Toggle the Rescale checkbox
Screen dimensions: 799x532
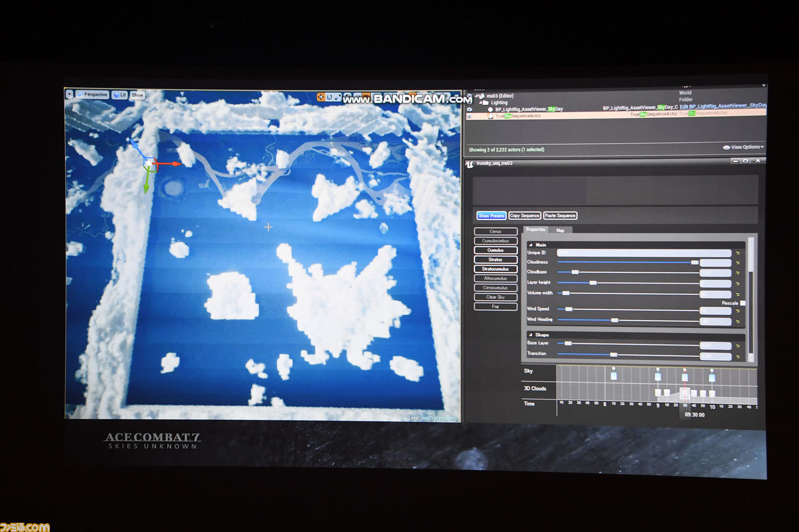point(742,303)
